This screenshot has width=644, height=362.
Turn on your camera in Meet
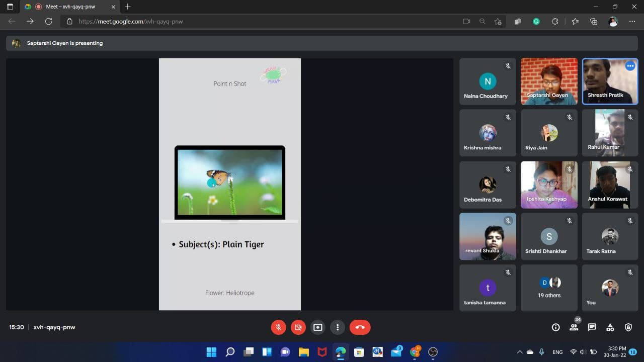pos(298,327)
